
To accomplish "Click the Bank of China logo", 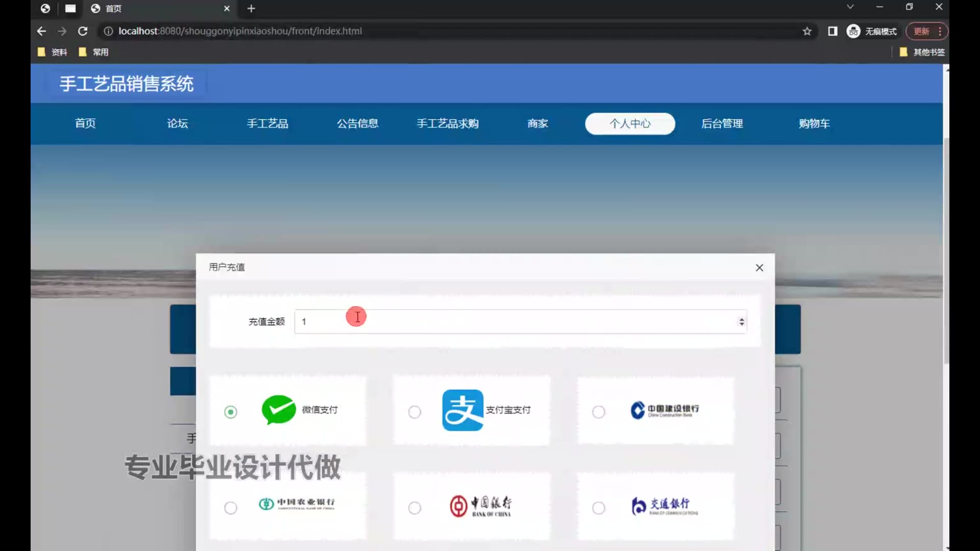I will point(480,506).
